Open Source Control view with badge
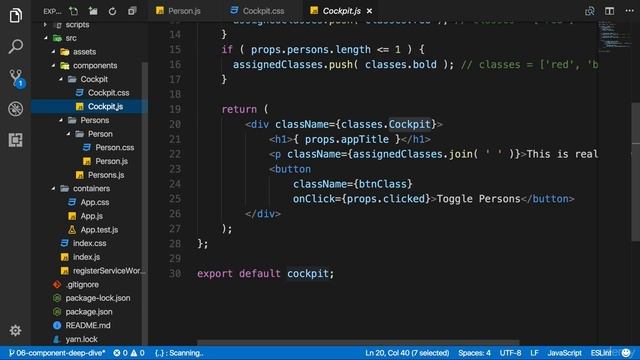The image size is (640, 360). coord(16,78)
